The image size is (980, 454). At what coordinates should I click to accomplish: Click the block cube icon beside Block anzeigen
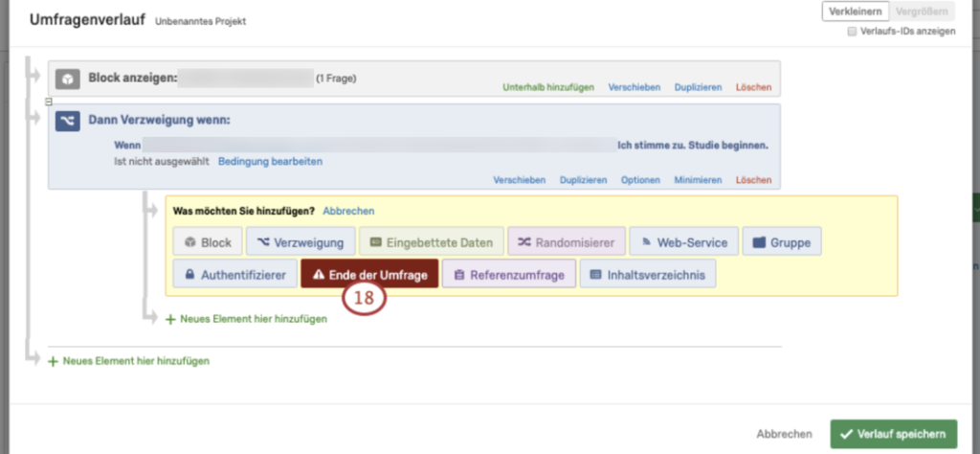coord(68,79)
